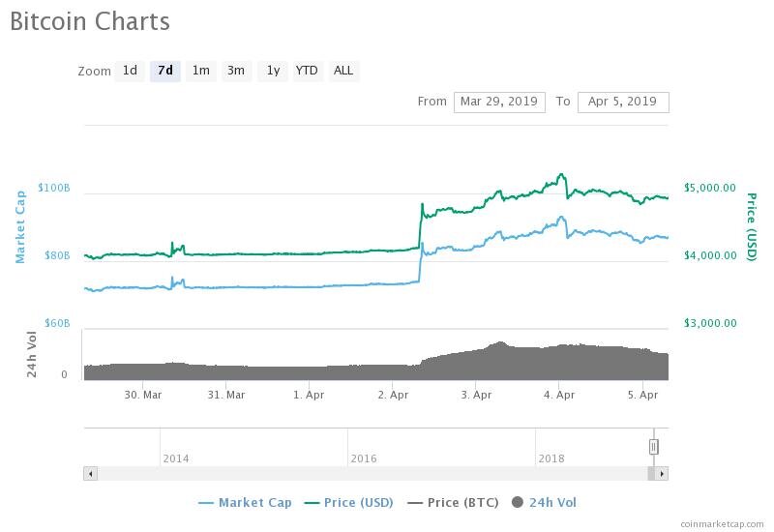Click the coinmarketcap.com credit link
The image size is (774, 532).
[x=722, y=524]
